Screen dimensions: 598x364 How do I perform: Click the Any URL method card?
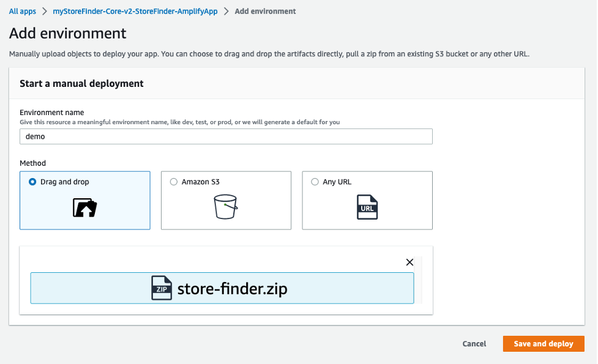[x=367, y=200]
